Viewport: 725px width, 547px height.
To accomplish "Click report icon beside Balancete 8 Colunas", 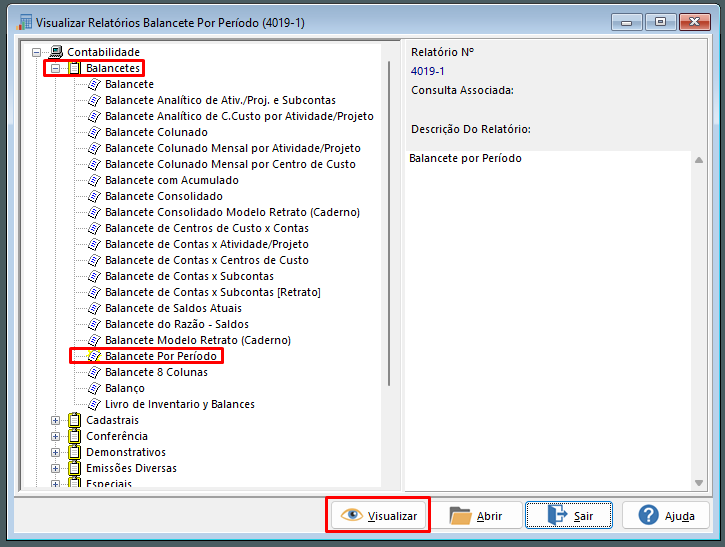I will pos(94,372).
